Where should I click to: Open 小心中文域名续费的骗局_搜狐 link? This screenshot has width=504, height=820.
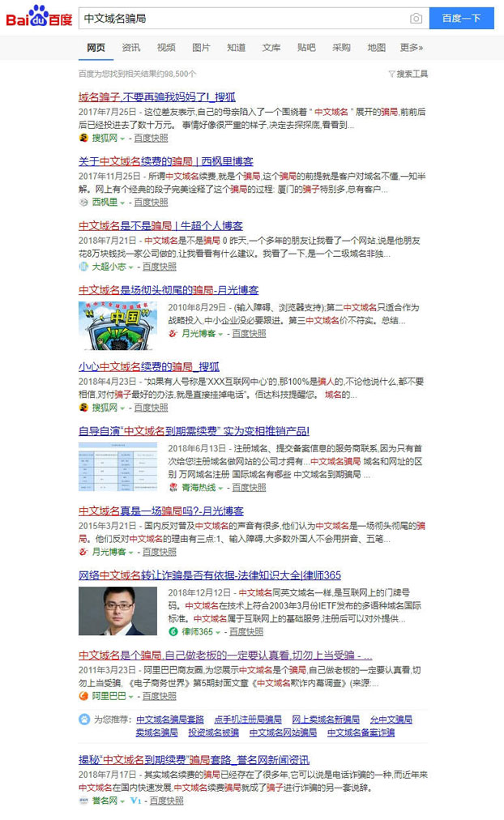click(x=149, y=366)
